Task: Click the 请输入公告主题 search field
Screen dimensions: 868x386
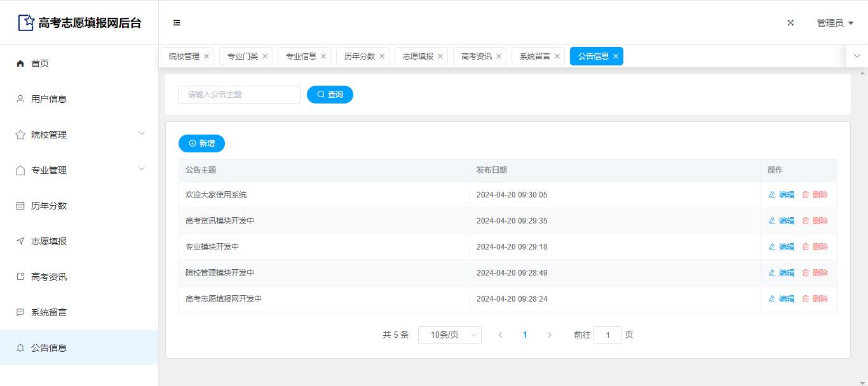Action: pos(239,95)
